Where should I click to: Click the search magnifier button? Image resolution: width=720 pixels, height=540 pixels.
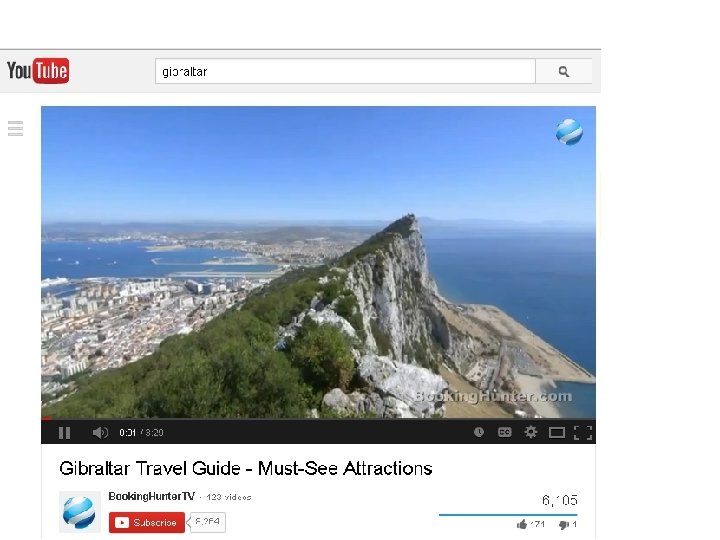pyautogui.click(x=564, y=71)
